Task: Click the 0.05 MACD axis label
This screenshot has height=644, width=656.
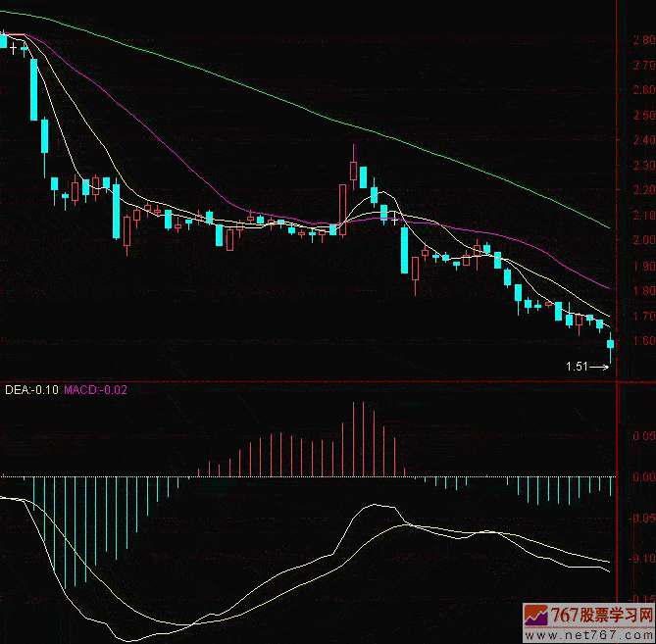Action: pos(643,436)
